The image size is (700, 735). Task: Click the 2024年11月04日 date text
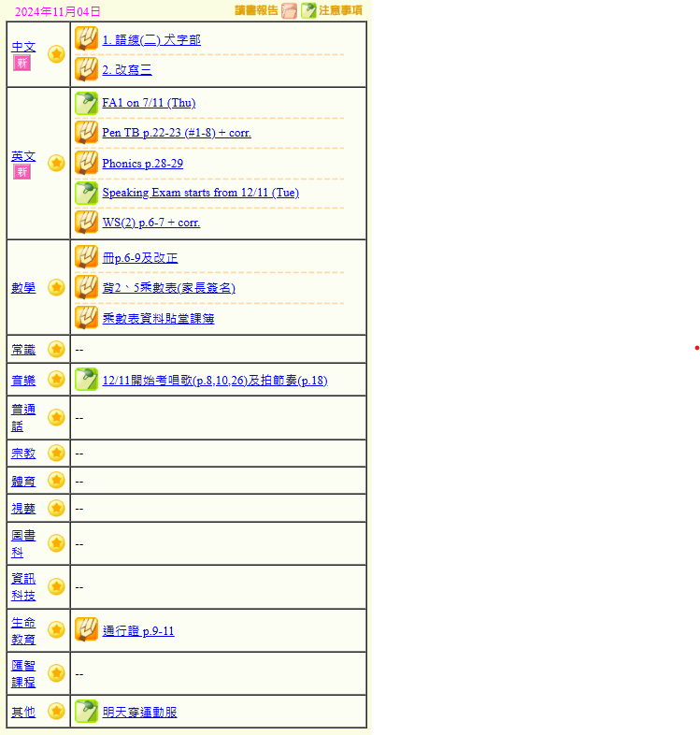(58, 12)
